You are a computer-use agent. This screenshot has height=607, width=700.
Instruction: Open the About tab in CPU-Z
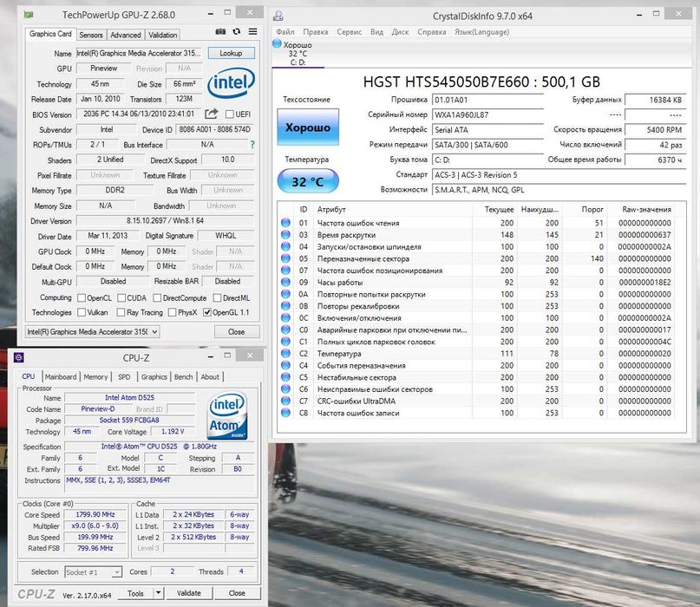tap(210, 376)
